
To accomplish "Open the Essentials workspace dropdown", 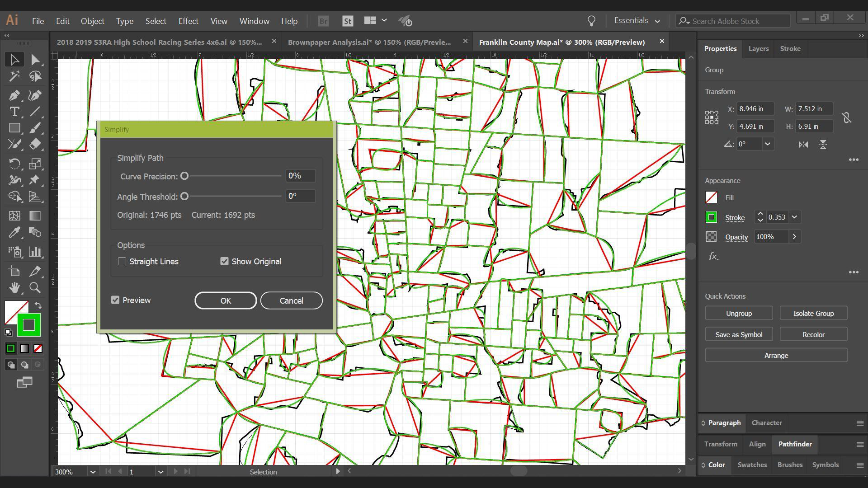I will click(x=637, y=21).
